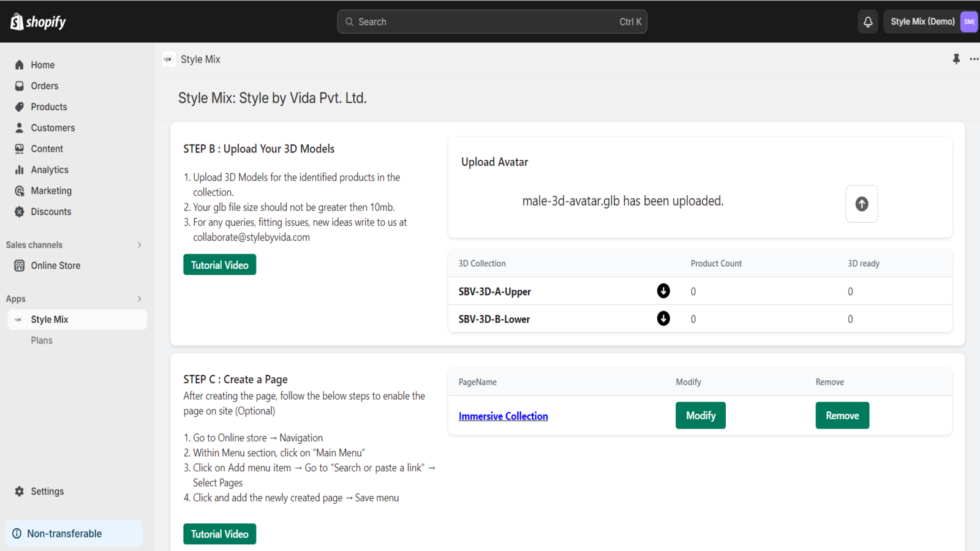Click the Product Count column header
The height and width of the screenshot is (551, 980).
click(x=716, y=264)
